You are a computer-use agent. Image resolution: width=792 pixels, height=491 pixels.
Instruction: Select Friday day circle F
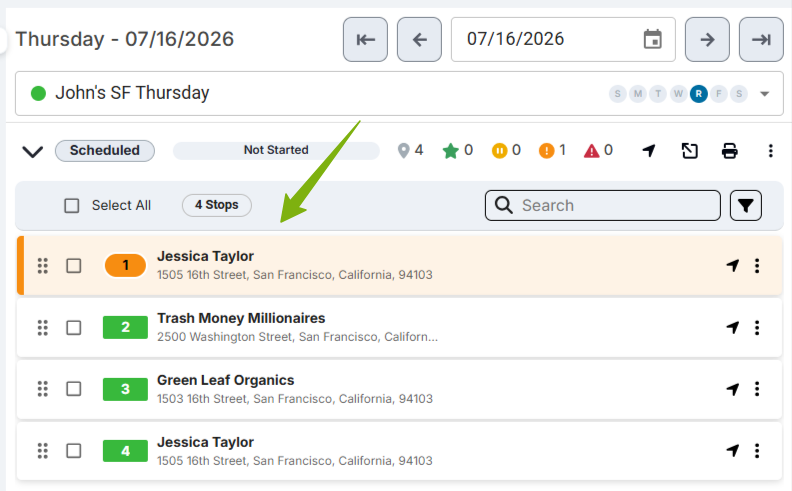click(719, 93)
